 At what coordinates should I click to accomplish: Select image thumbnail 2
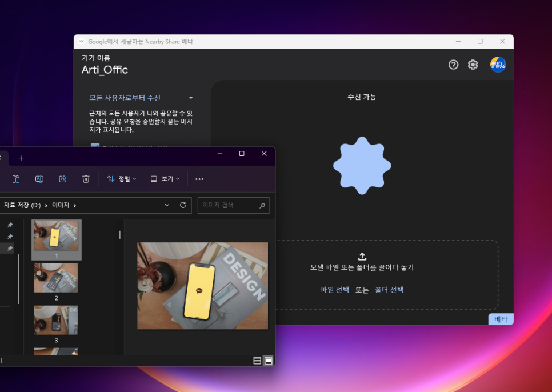pyautogui.click(x=57, y=282)
